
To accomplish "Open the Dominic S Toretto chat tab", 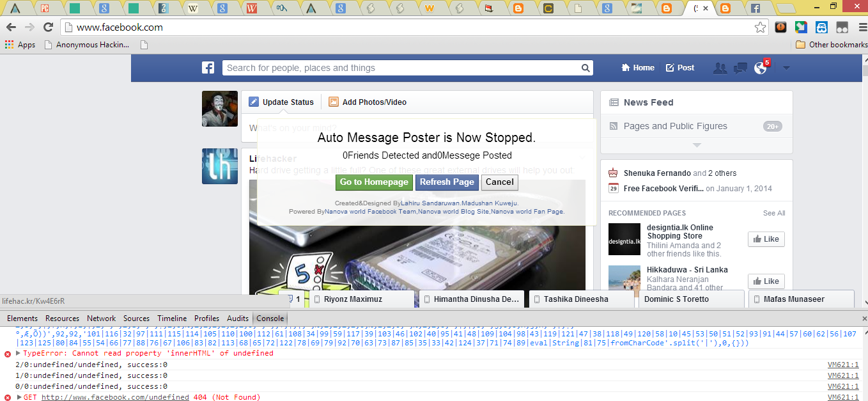I will pos(690,299).
